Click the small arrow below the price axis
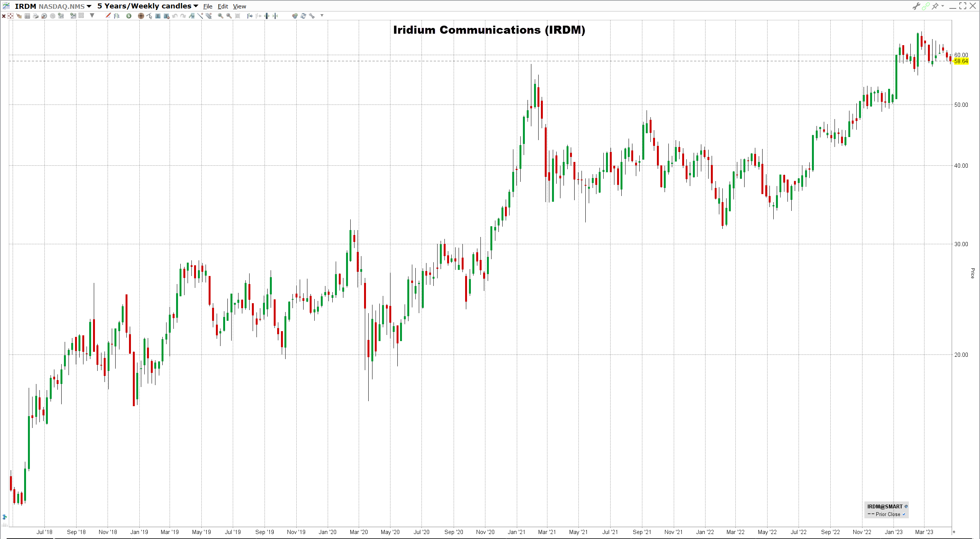Viewport: 980px width, 539px height. (954, 532)
